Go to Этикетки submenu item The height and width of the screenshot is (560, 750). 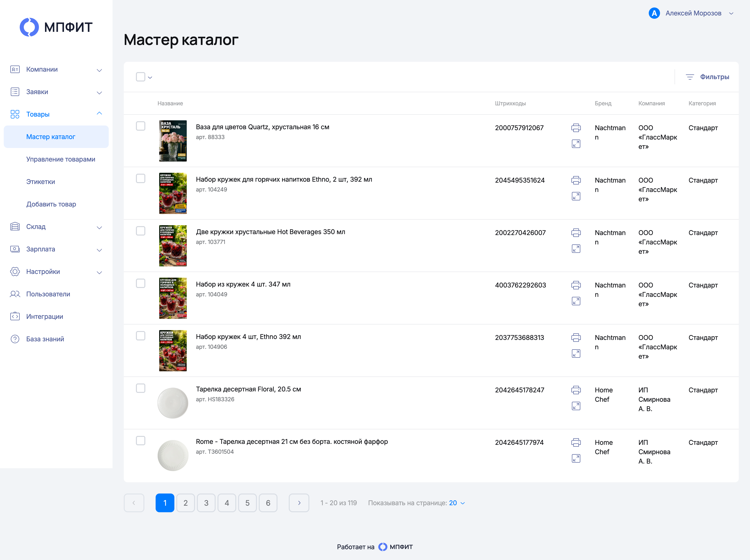(x=41, y=182)
